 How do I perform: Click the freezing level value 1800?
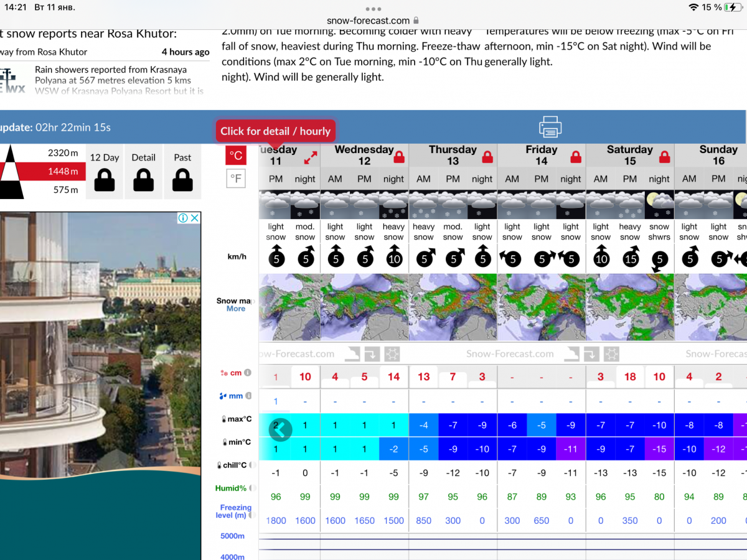(x=276, y=520)
